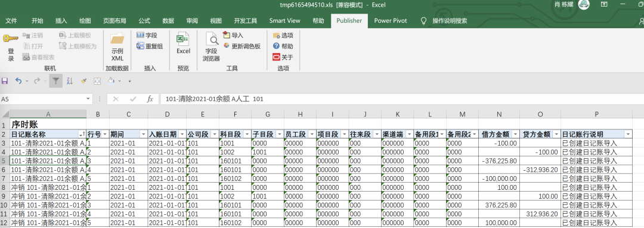Select cell with -376,225.80 amount
The height and width of the screenshot is (228, 644).
coord(499,161)
